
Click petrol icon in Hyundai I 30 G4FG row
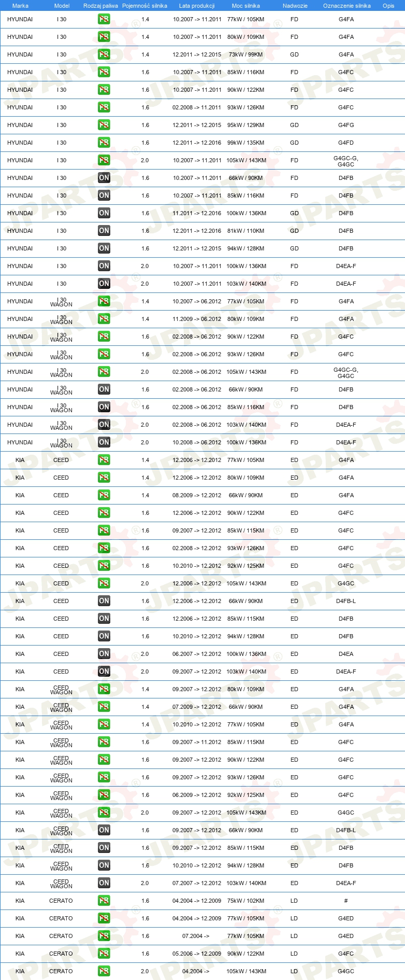(104, 125)
